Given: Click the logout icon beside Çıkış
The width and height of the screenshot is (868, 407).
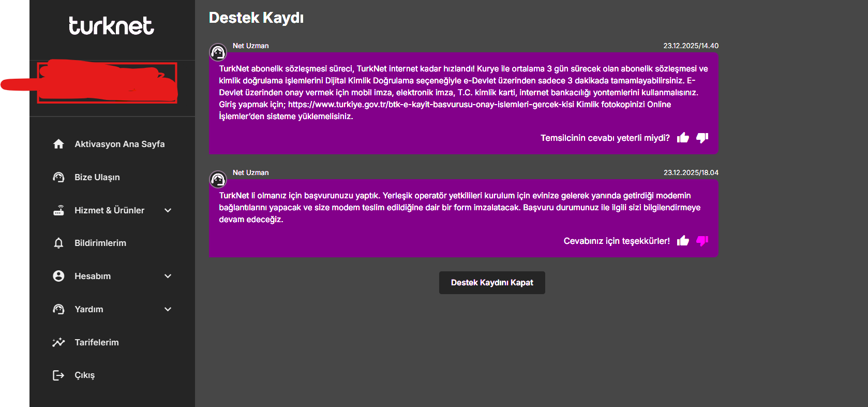Looking at the screenshot, I should pos(58,375).
